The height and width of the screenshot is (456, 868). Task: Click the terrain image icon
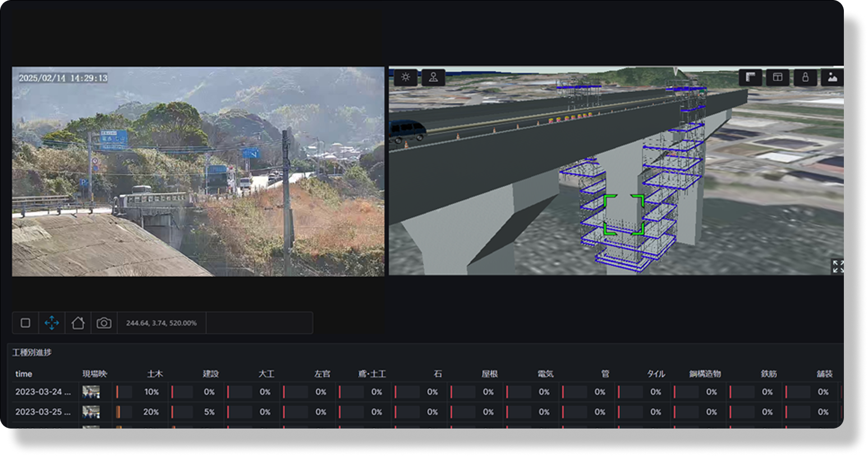coord(832,77)
